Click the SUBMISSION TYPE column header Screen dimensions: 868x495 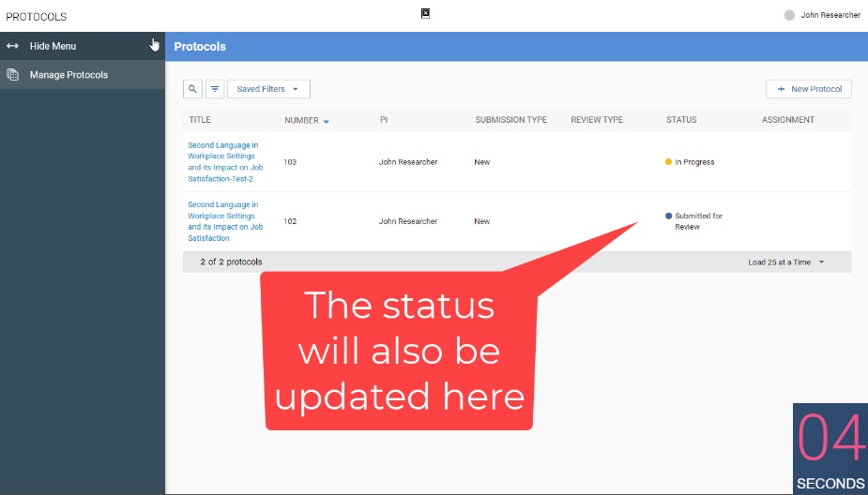pyautogui.click(x=510, y=120)
